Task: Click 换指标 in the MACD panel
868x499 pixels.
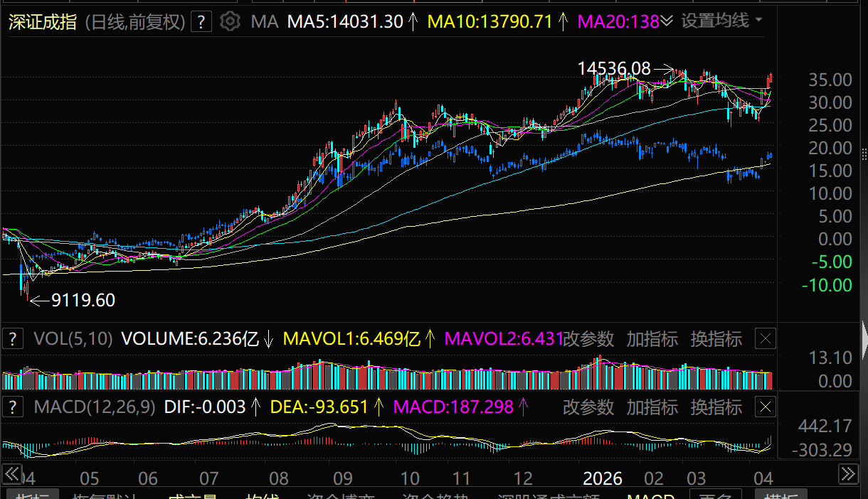Action: (x=716, y=407)
